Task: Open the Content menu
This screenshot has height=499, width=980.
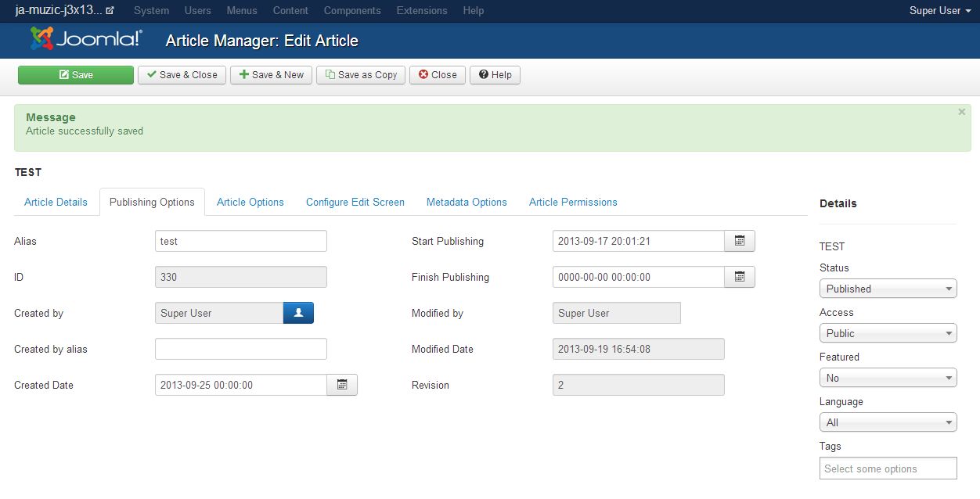Action: [290, 11]
